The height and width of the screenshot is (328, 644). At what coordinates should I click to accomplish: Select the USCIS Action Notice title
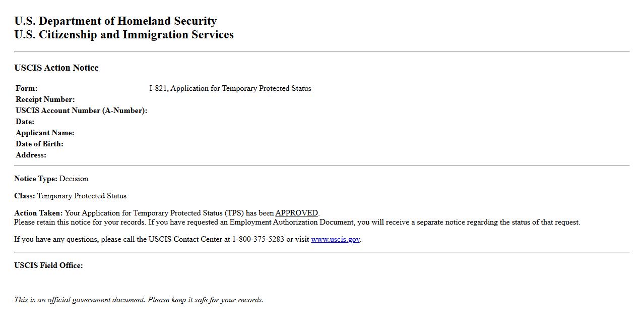pos(56,68)
